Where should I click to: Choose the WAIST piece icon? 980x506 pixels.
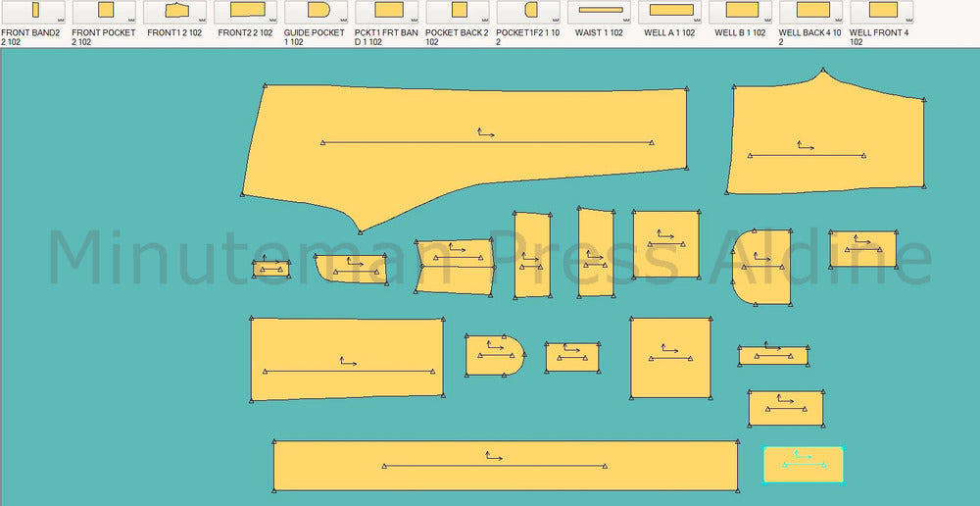pyautogui.click(x=600, y=11)
